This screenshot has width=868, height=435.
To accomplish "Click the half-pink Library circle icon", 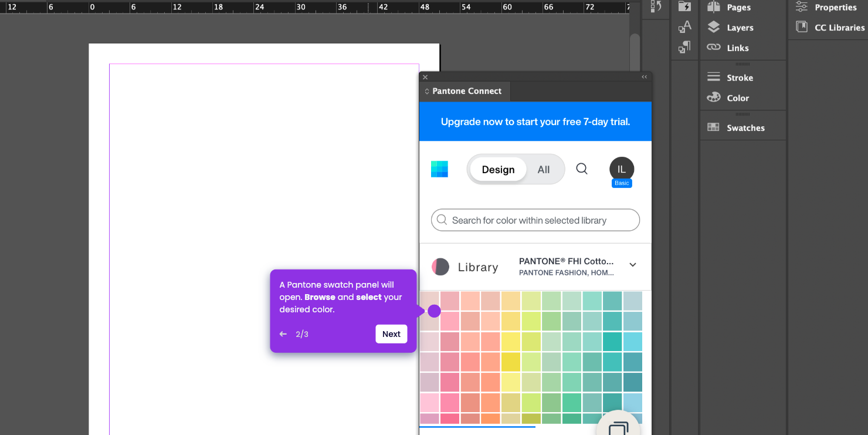I will (440, 267).
